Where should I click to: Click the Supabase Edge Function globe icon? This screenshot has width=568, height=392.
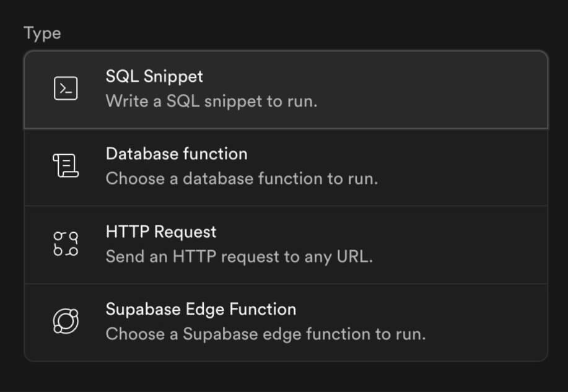coord(66,321)
